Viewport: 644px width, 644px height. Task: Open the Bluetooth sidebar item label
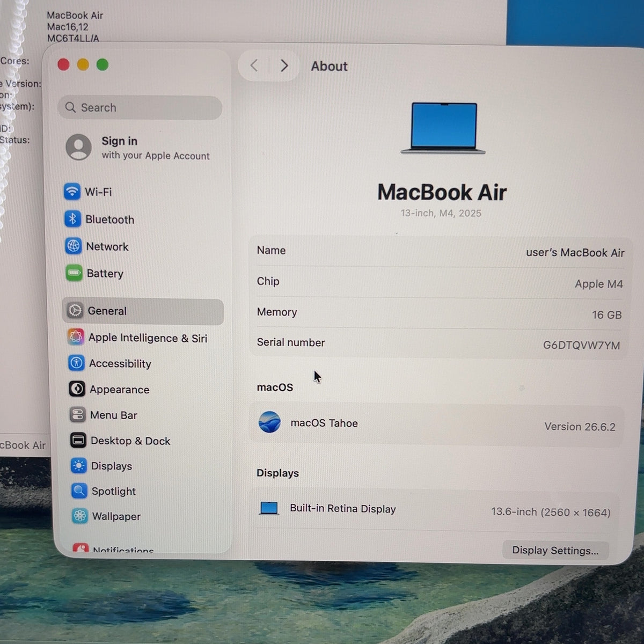[109, 219]
